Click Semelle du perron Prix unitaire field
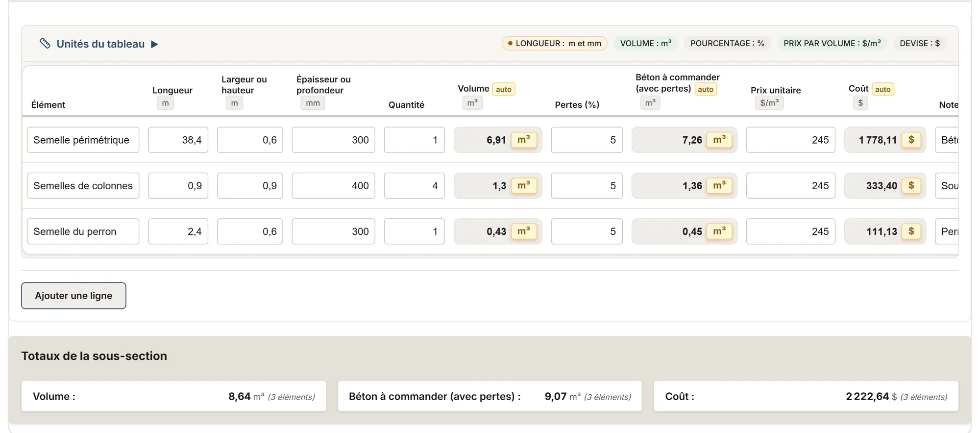This screenshot has width=980, height=433. point(790,231)
